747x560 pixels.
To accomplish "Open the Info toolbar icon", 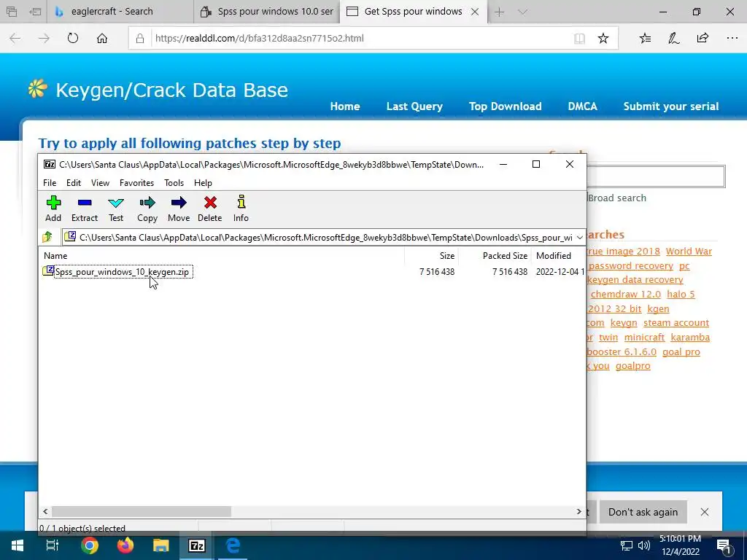I will [x=241, y=209].
